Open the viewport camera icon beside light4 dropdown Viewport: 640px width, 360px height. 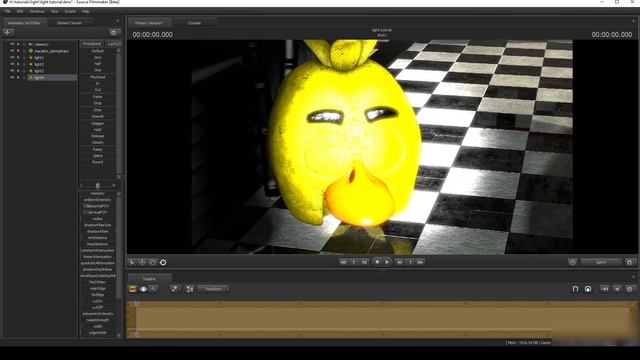572,262
